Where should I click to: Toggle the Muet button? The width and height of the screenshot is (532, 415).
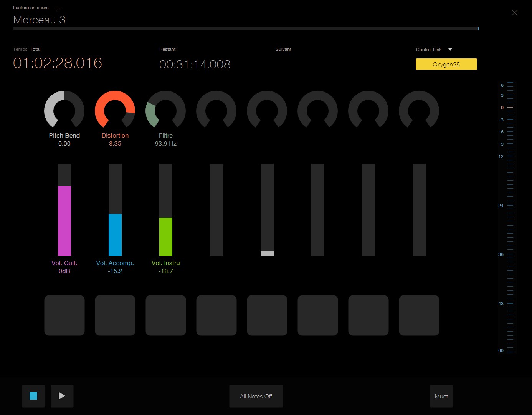[441, 396]
